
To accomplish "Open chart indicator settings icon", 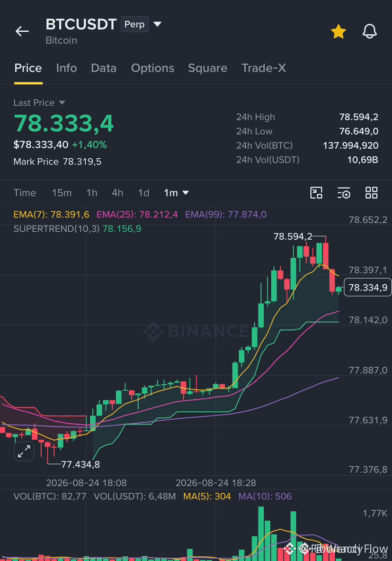I will [x=344, y=193].
